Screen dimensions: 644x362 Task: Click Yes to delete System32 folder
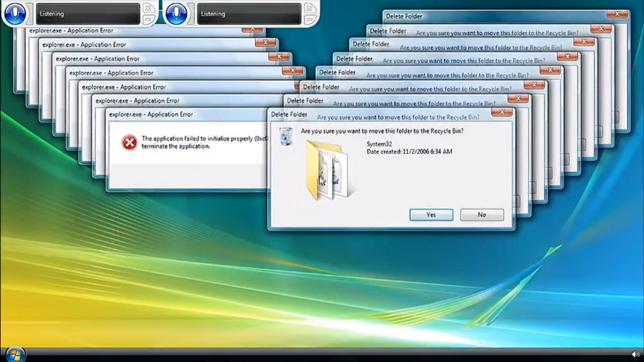click(431, 215)
